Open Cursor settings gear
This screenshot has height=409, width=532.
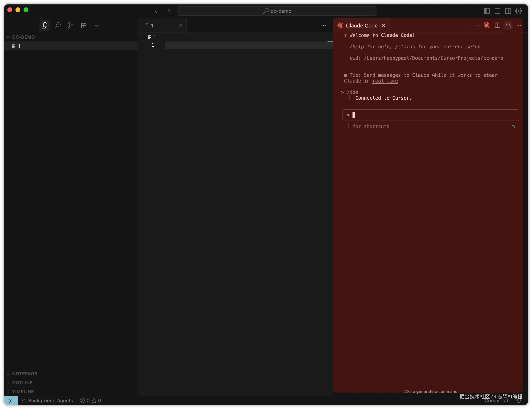pyautogui.click(x=519, y=11)
